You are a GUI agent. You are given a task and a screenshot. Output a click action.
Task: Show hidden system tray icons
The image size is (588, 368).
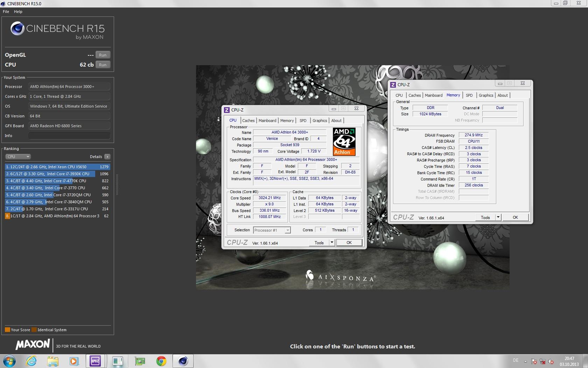pyautogui.click(x=525, y=361)
